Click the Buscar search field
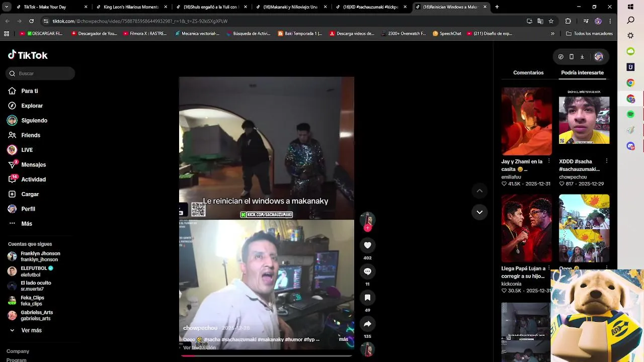 (x=40, y=73)
